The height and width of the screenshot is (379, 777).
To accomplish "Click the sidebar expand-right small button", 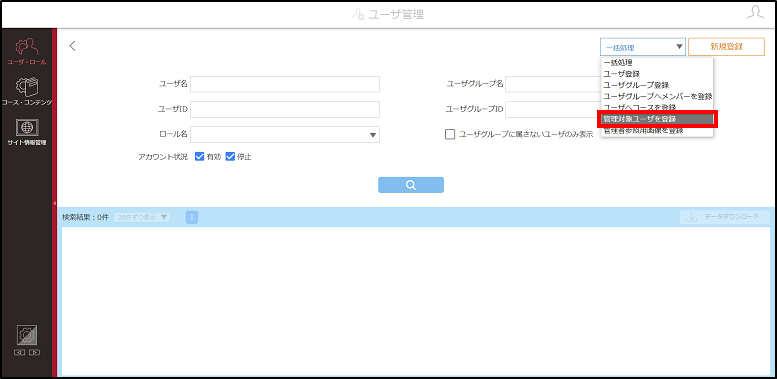I will click(x=35, y=353).
